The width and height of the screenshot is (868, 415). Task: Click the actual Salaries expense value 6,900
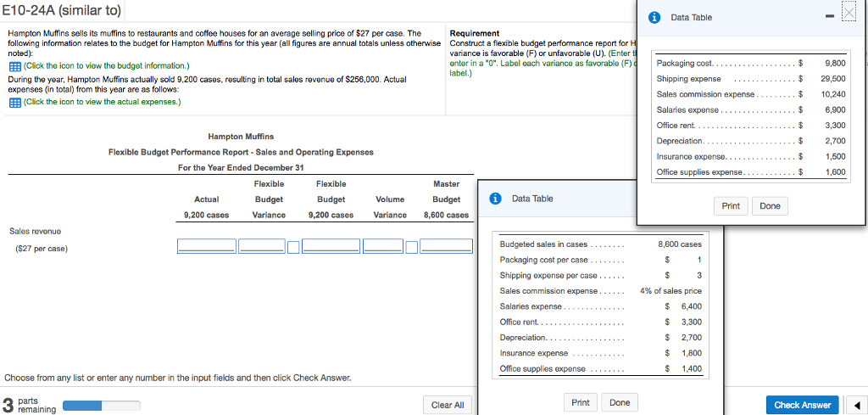point(835,109)
